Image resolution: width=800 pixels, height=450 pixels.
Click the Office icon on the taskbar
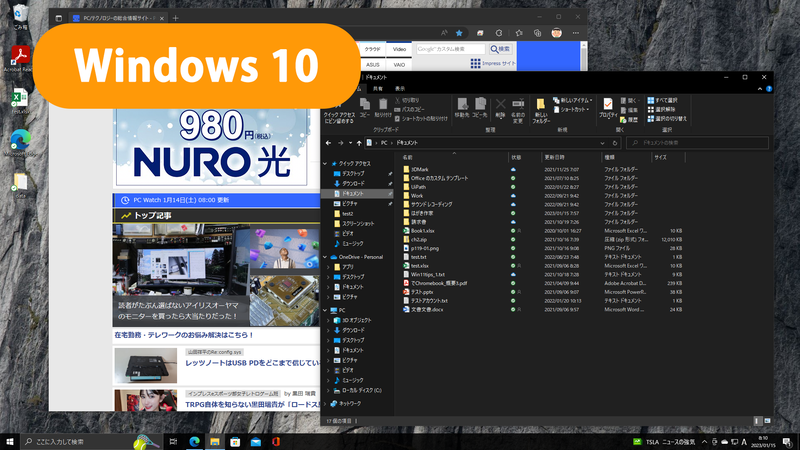(x=276, y=442)
